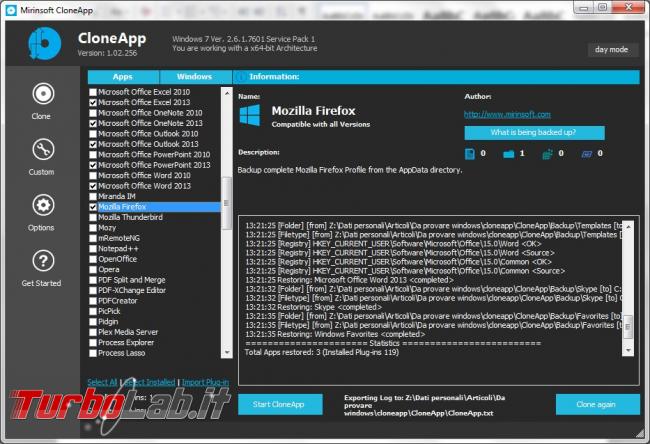Viewport: 650px width, 444px height.
Task: Click app list scrollbar up arrow
Action: (227, 93)
